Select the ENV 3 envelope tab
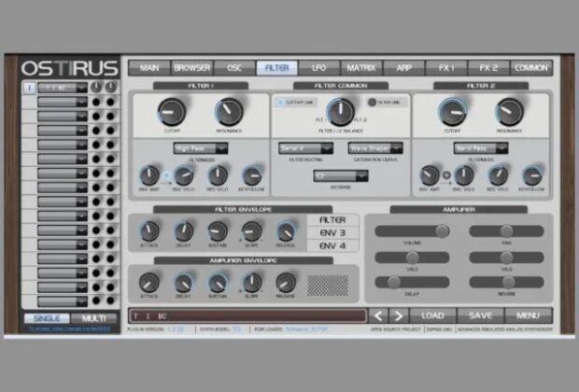Screen dimensions: 579x392 coord(332,233)
